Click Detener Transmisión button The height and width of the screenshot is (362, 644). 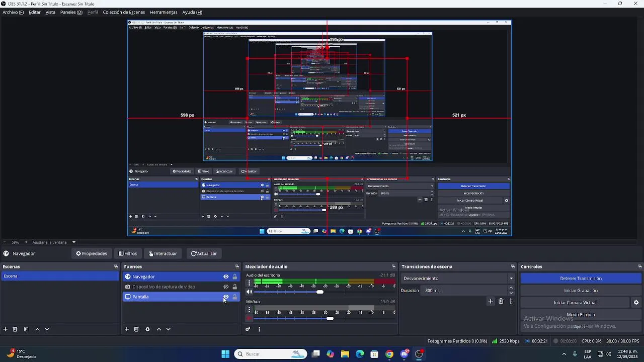tap(581, 279)
